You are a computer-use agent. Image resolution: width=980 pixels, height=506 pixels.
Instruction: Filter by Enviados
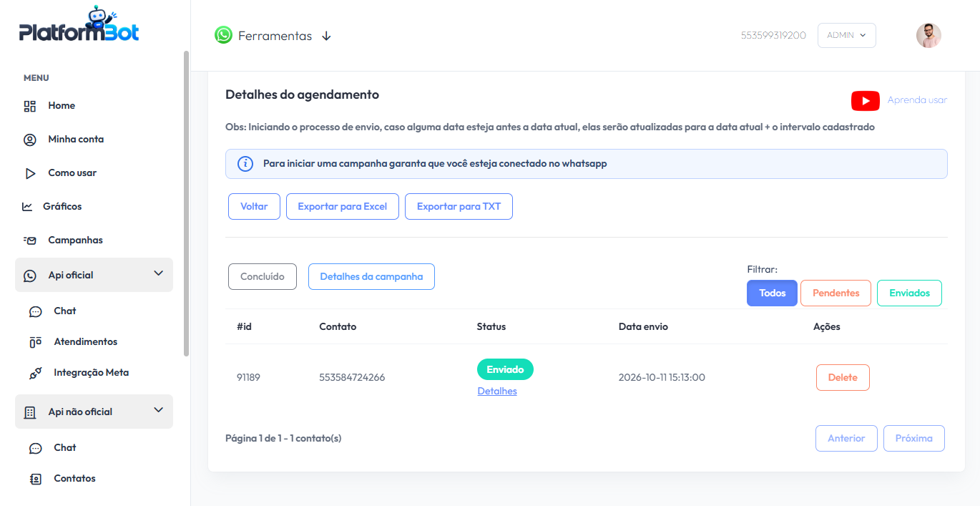(x=909, y=293)
